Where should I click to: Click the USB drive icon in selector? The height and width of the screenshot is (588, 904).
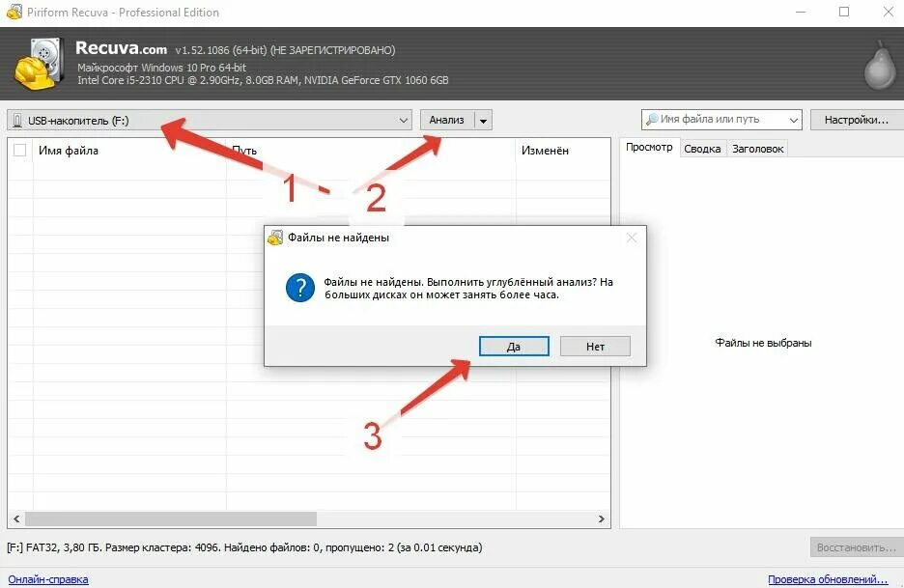(18, 121)
